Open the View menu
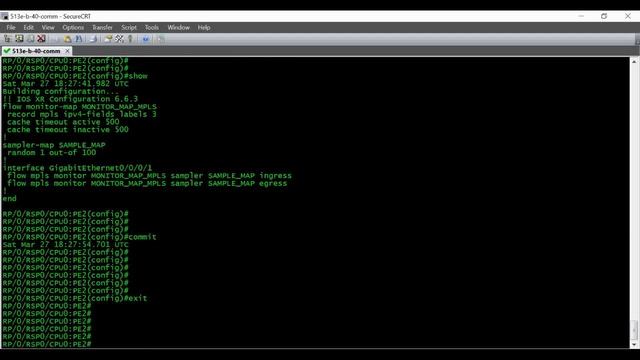Screen dimensions: 640x360 48,27
